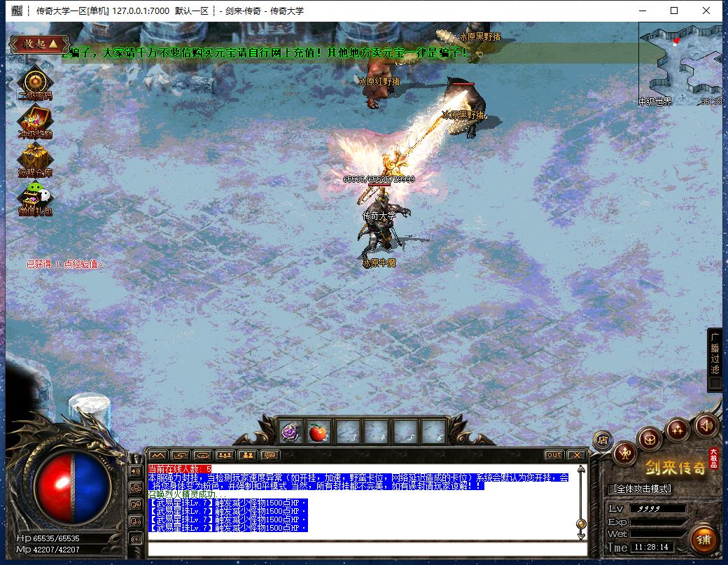Click the Lv 9999 level field
Viewport: 728px width, 565px height.
point(657,508)
